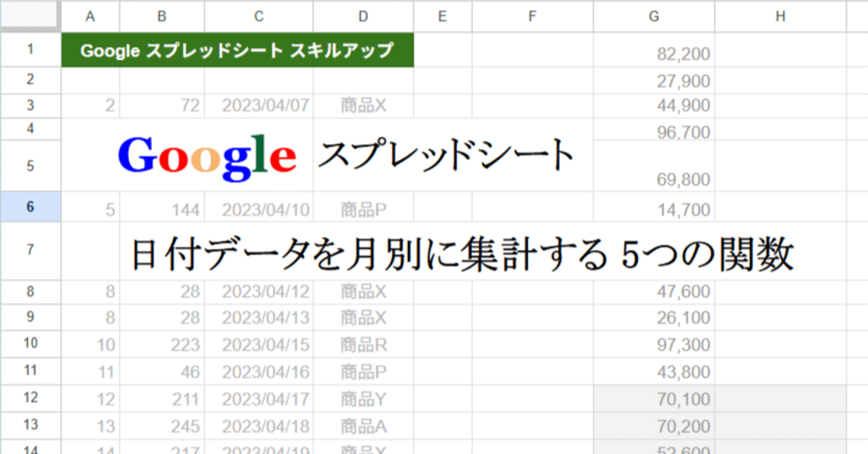Screen dimensions: 868x454
Task: Click cell with value 14,700
Action: pyautogui.click(x=654, y=207)
